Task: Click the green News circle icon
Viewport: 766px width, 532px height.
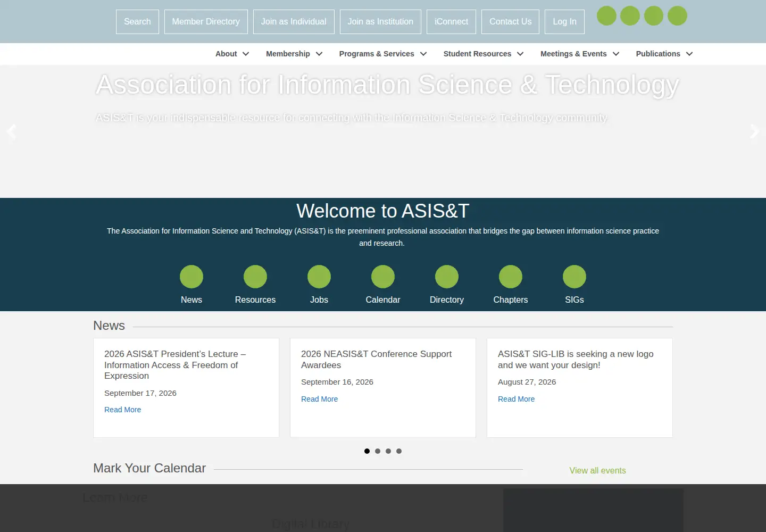Action: [x=191, y=277]
